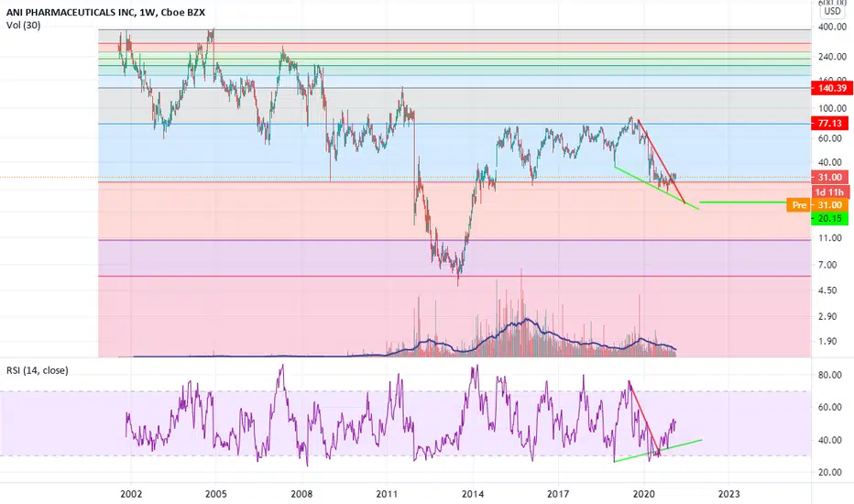Click the main 40.00 price axis value
This screenshot has height=504, width=854.
pyautogui.click(x=830, y=162)
